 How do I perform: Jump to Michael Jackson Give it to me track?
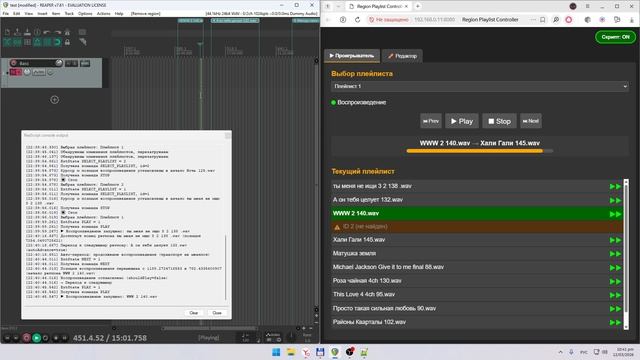615,268
